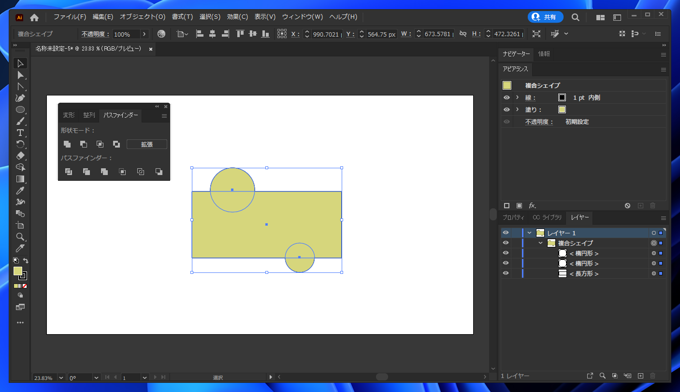Click fill color swatch in Appearance panel
The width and height of the screenshot is (680, 392).
[x=562, y=110]
